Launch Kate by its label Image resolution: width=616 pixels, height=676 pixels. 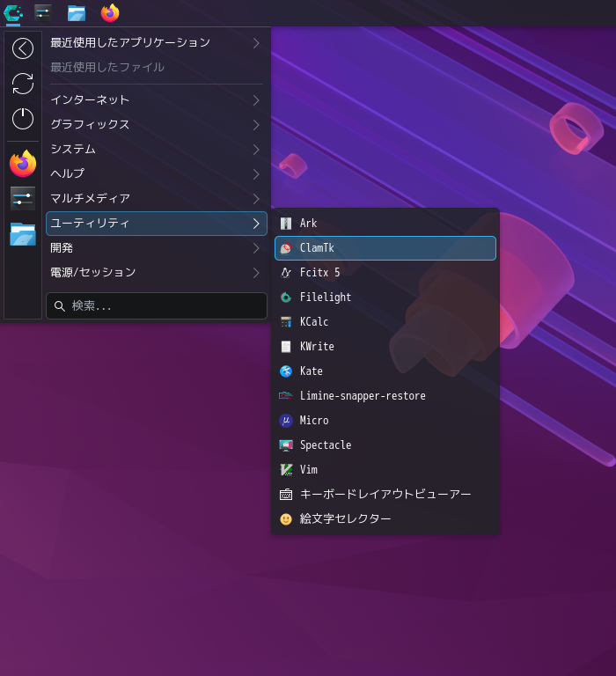(312, 371)
